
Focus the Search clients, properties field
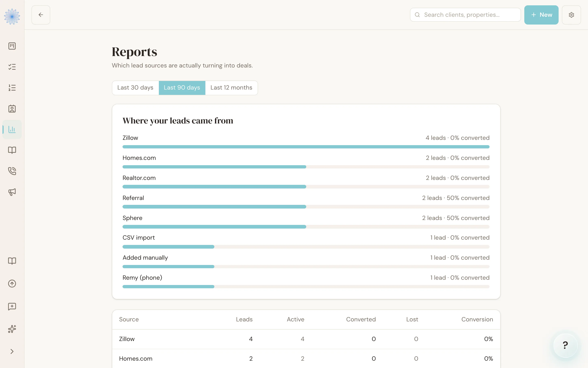tap(465, 15)
